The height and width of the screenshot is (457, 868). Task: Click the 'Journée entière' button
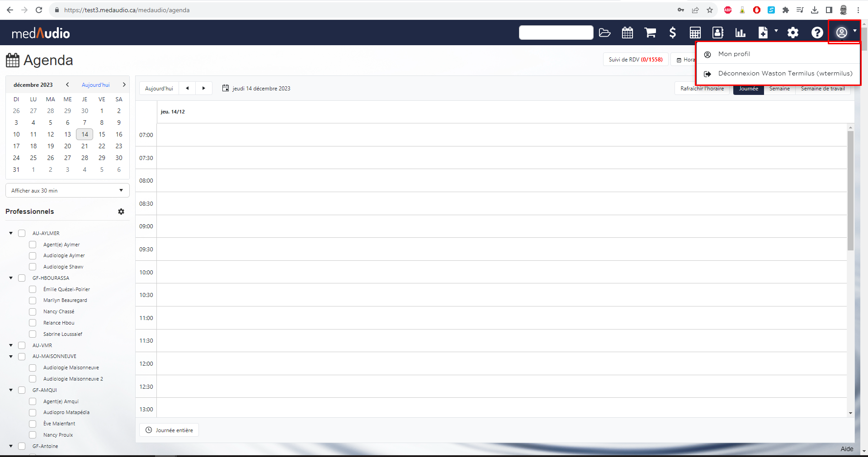click(169, 430)
